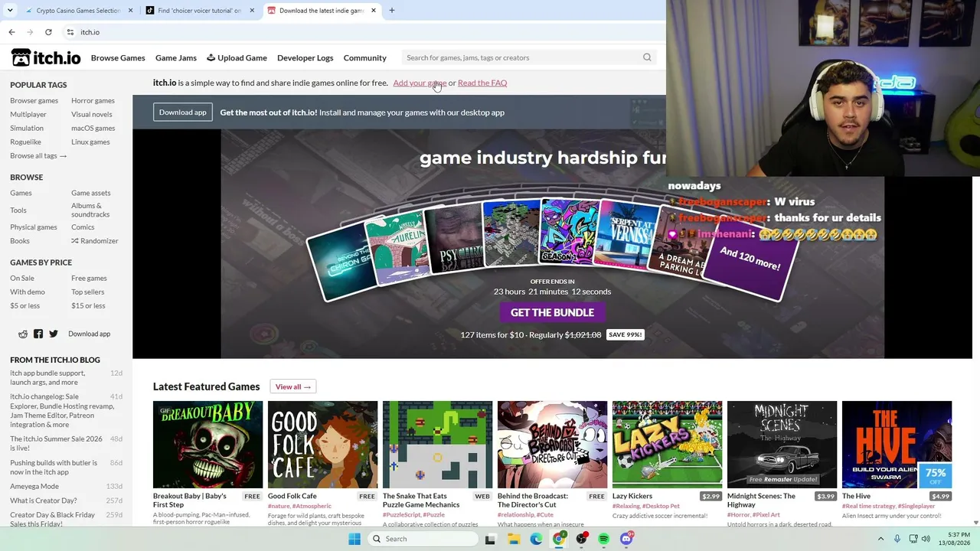This screenshot has width=980, height=551.
Task: Open the Midnight Scenes thumbnail
Action: click(782, 444)
